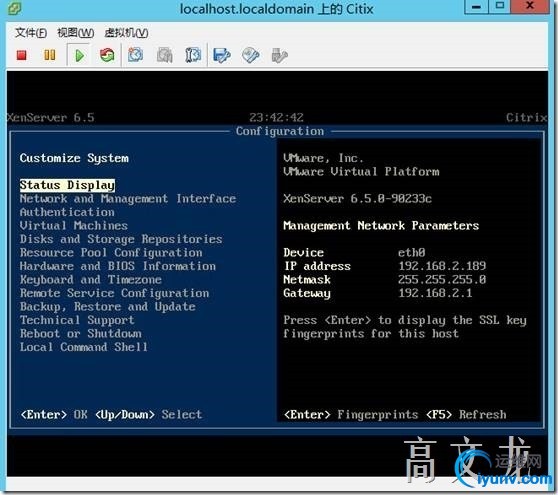Click the floppy drive connect icon
Viewport: 558px width, 495px height.
pyautogui.click(x=222, y=56)
